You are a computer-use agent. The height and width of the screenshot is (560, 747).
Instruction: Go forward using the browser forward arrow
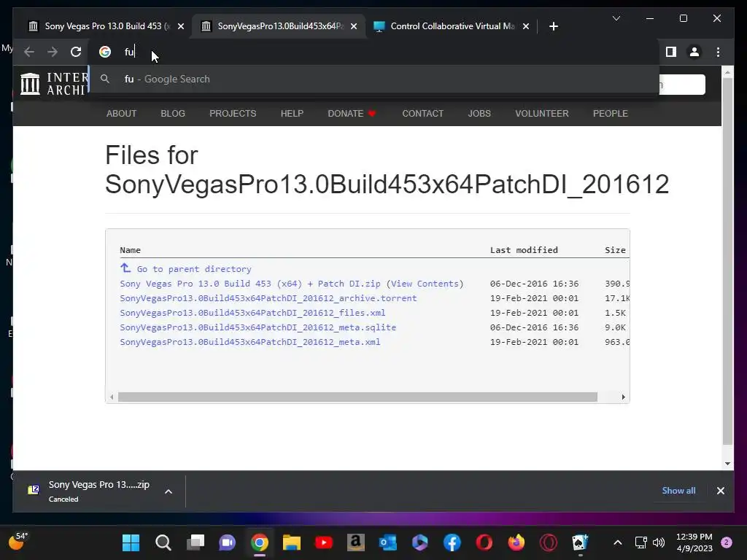(x=53, y=52)
